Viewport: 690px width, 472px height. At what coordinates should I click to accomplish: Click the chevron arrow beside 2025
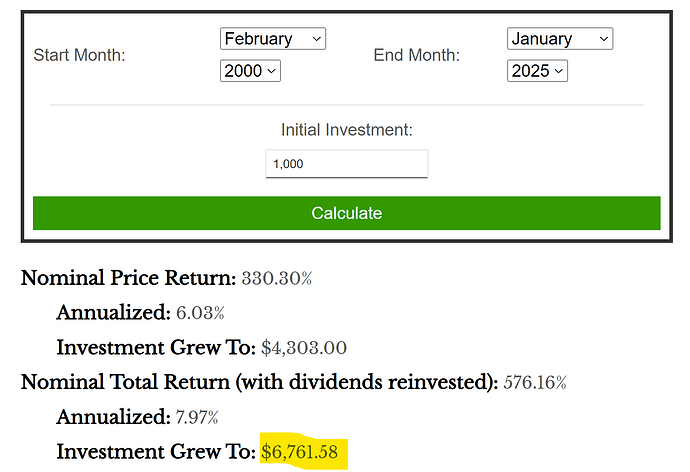pos(558,71)
